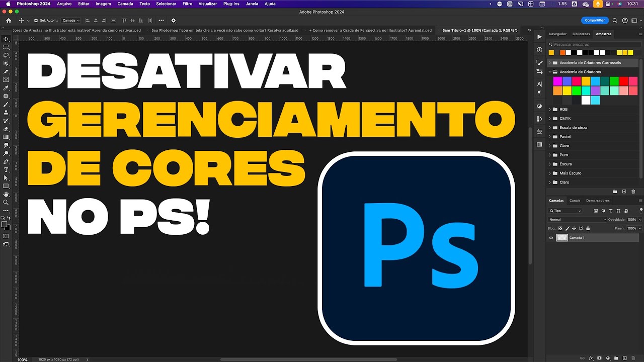Screen dimensions: 644x362
Task: Open the Camada menu in menu bar
Action: point(125,4)
